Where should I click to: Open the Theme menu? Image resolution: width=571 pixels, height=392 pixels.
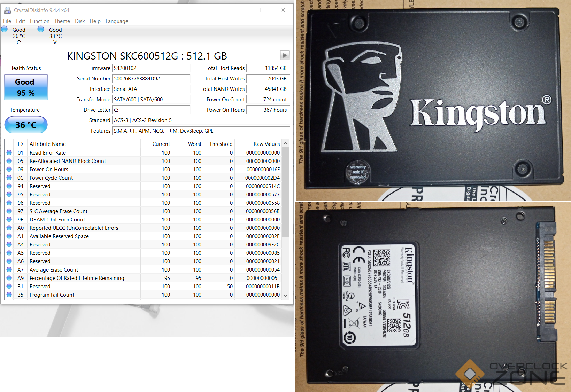click(x=62, y=21)
